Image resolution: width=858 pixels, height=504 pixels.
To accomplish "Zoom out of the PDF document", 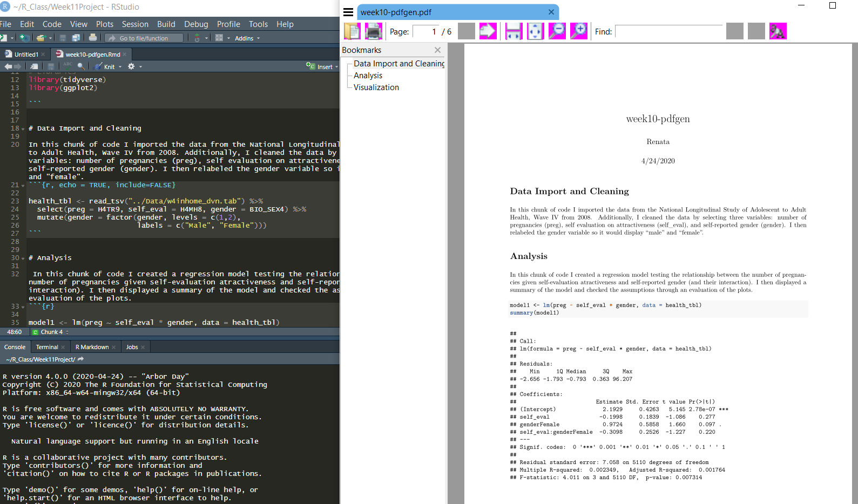I will [557, 31].
